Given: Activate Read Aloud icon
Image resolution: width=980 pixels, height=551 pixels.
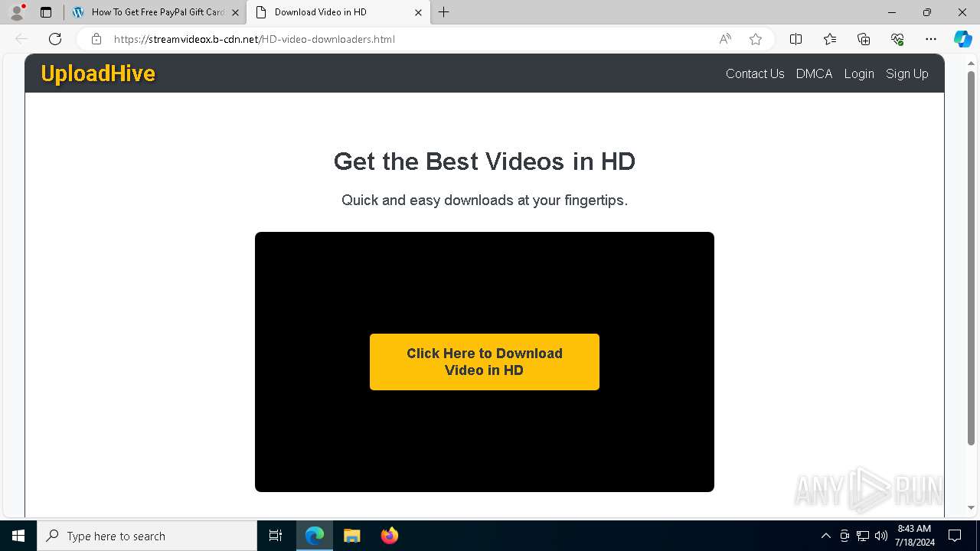Looking at the screenshot, I should pos(725,39).
